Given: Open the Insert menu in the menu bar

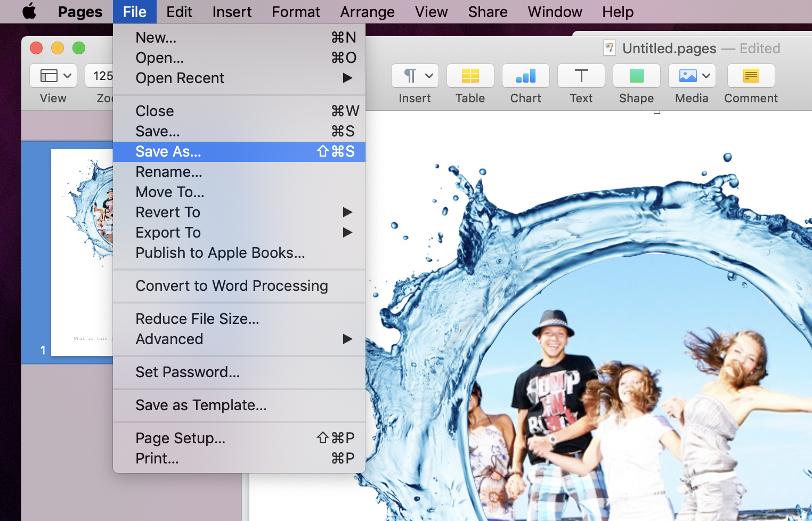Looking at the screenshot, I should pos(232,12).
